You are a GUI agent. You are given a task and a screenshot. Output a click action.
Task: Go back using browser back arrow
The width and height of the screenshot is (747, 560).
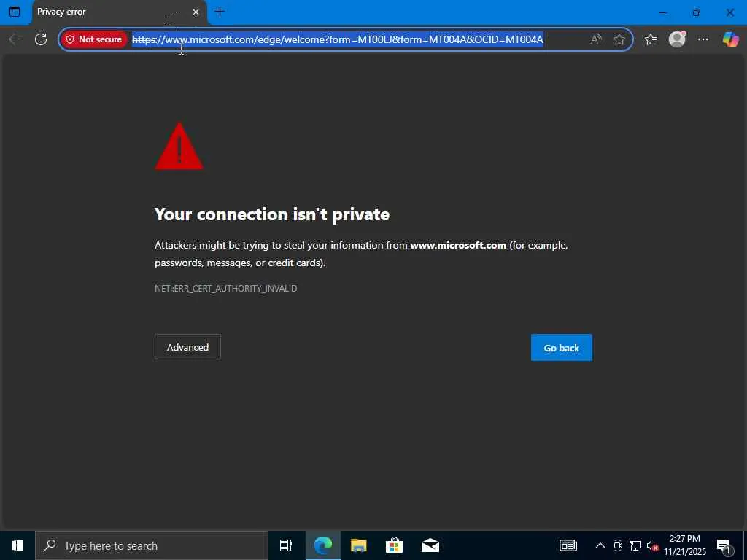[x=15, y=39]
